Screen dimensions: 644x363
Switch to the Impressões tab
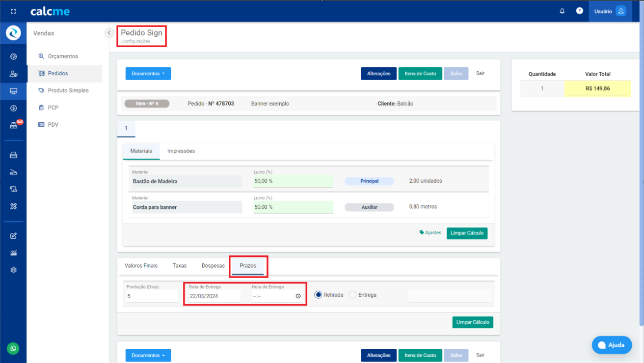[181, 151]
